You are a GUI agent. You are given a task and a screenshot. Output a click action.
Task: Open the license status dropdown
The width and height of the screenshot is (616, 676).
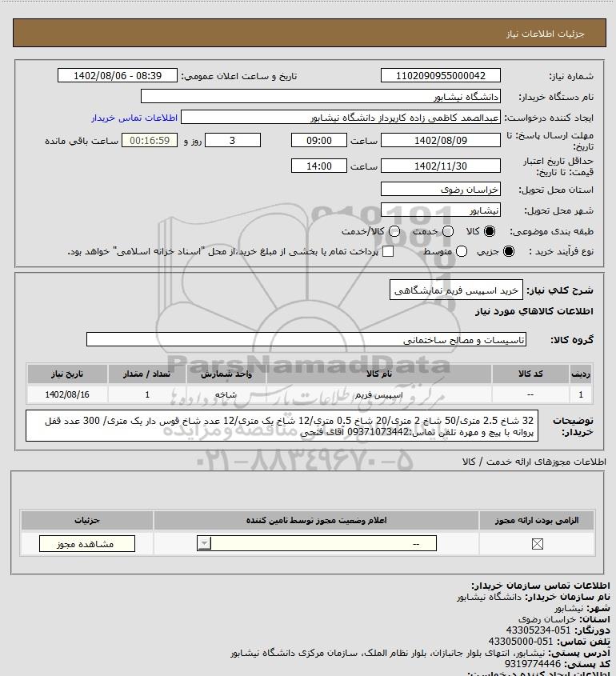tap(317, 544)
